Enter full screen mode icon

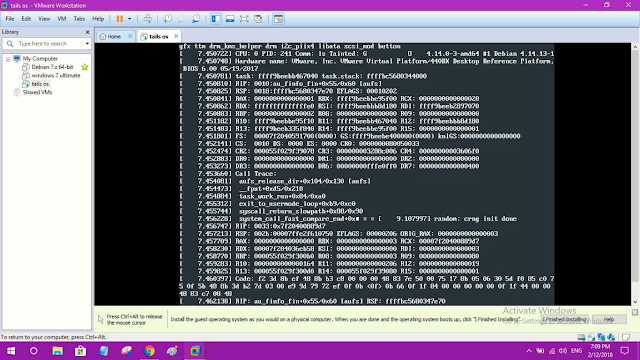pyautogui.click(x=244, y=19)
